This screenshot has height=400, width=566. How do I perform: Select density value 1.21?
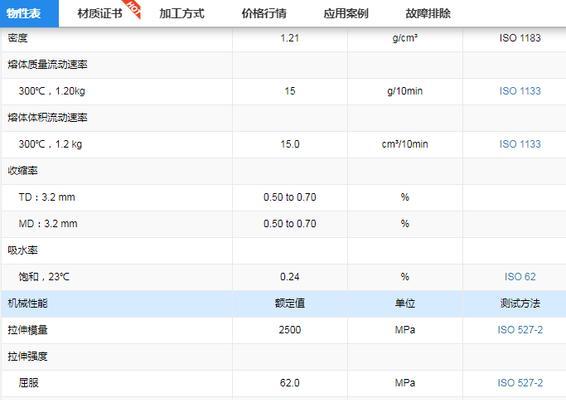[x=290, y=38]
